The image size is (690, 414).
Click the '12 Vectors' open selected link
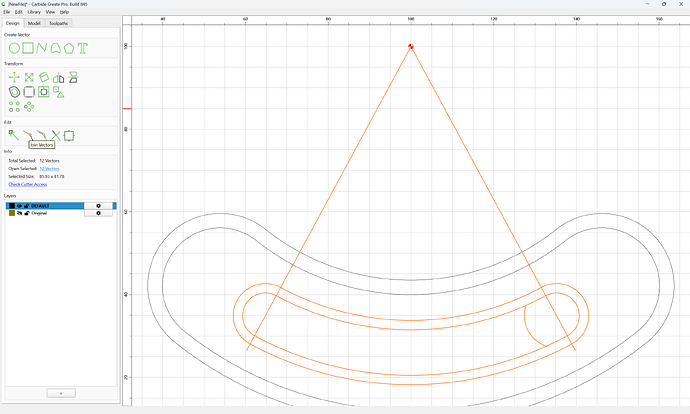(x=49, y=169)
